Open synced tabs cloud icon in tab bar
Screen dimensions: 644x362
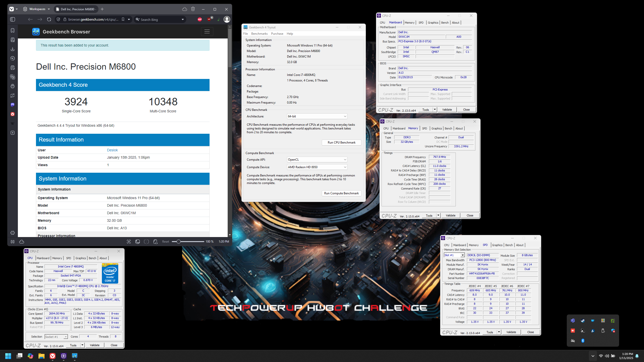[185, 9]
